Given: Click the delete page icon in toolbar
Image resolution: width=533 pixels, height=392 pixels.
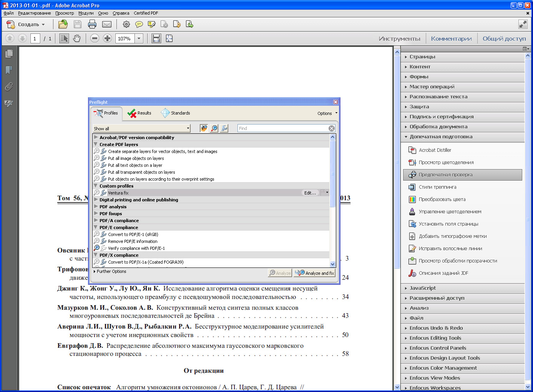Looking at the screenshot, I should pos(164,25).
